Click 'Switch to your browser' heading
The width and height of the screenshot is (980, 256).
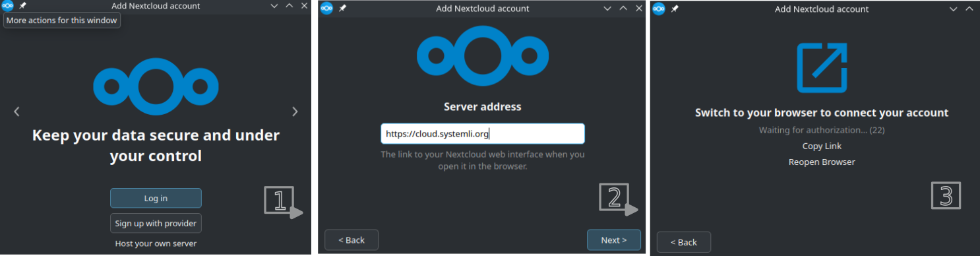[x=822, y=113]
